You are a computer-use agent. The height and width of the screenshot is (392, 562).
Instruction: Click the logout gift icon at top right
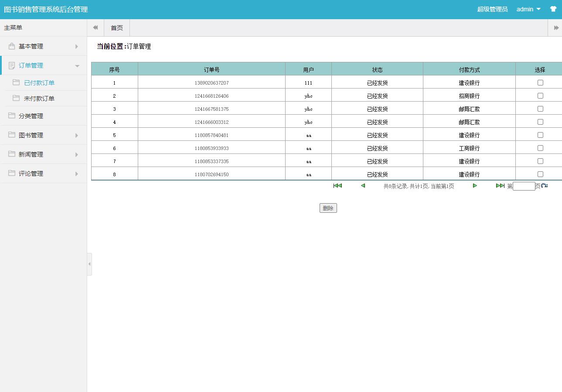coord(553,9)
